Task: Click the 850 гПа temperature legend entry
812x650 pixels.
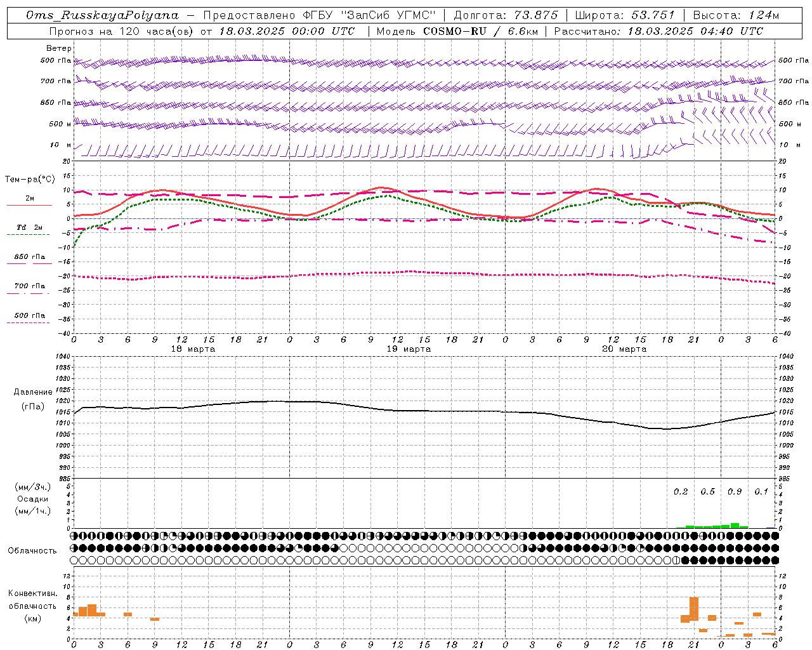Action: coord(30,257)
